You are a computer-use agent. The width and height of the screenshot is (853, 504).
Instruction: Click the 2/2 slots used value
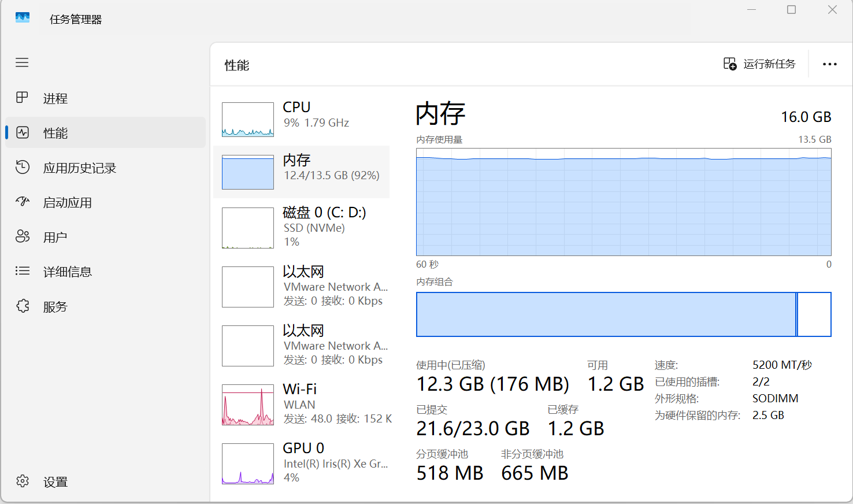pos(761,381)
